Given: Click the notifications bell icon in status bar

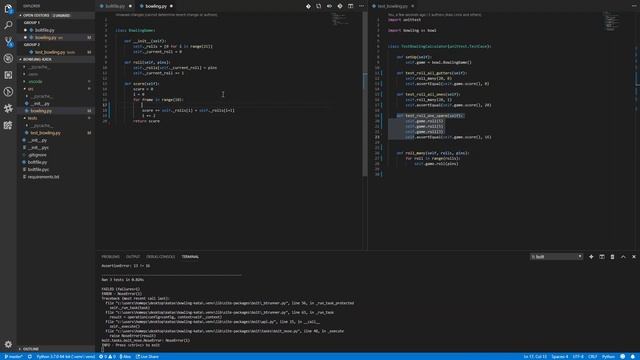Looking at the screenshot, I should coord(633,357).
